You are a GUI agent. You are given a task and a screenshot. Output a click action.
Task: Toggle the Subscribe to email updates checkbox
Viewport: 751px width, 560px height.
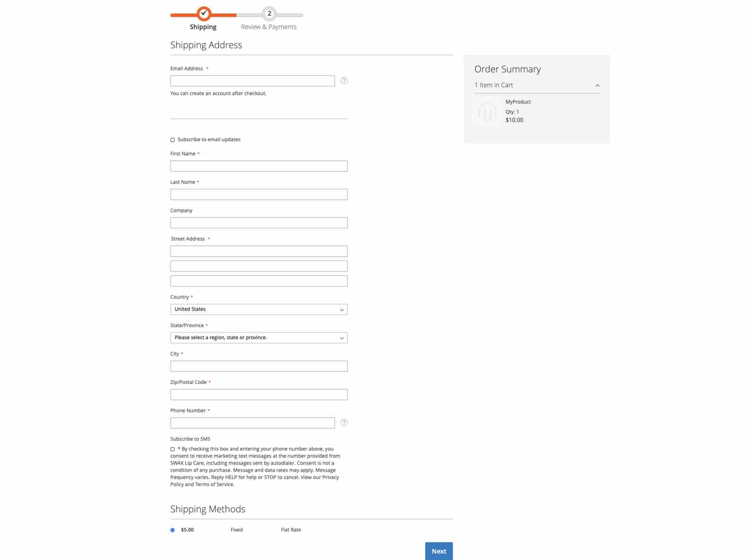coord(172,139)
